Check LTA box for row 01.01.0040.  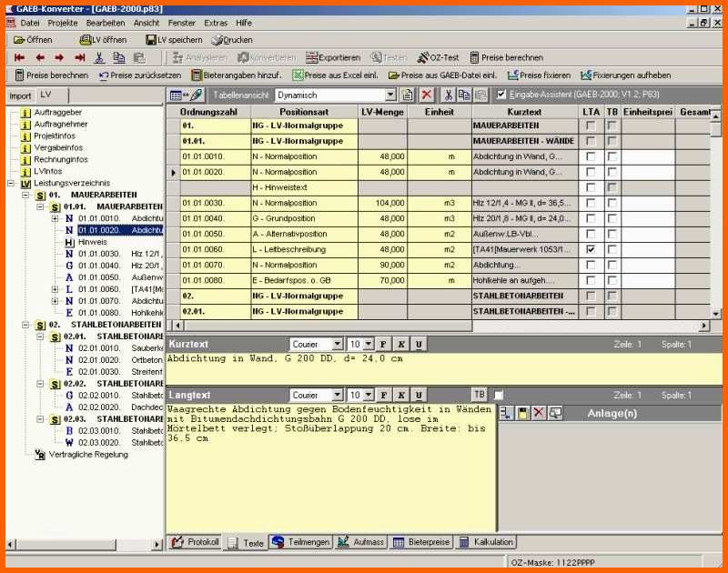tap(591, 218)
